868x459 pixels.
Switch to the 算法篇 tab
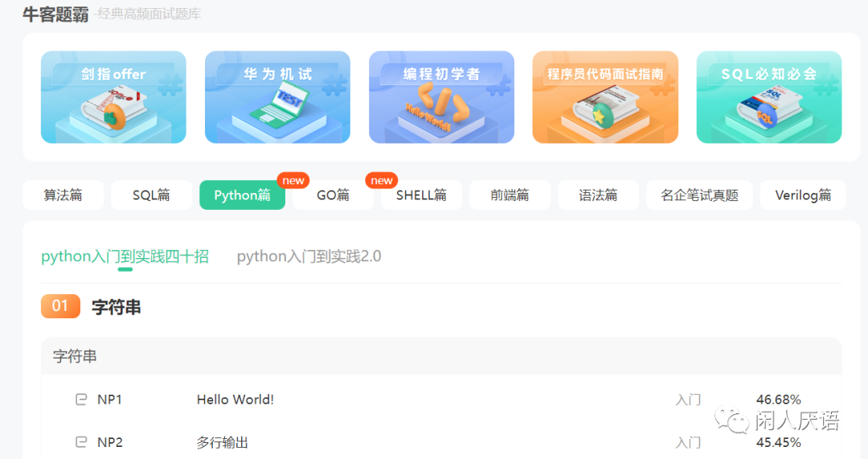[63, 195]
